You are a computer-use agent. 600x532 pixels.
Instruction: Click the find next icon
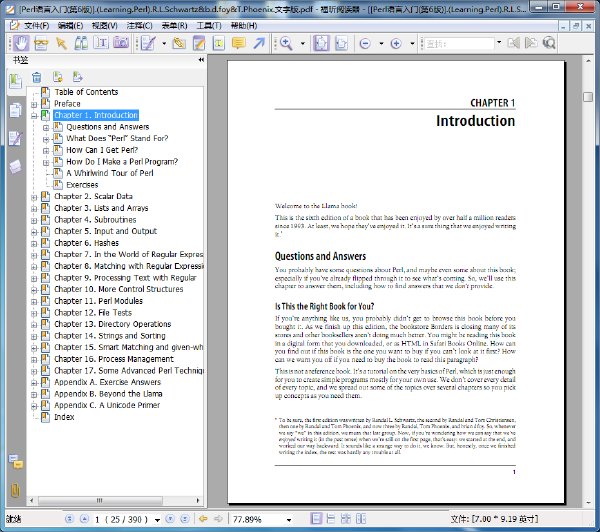(531, 43)
